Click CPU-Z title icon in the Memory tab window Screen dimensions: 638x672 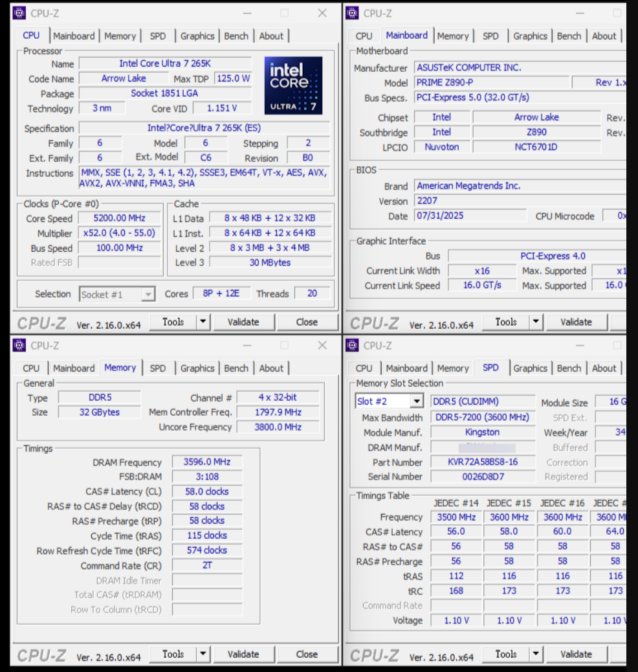coord(19,345)
